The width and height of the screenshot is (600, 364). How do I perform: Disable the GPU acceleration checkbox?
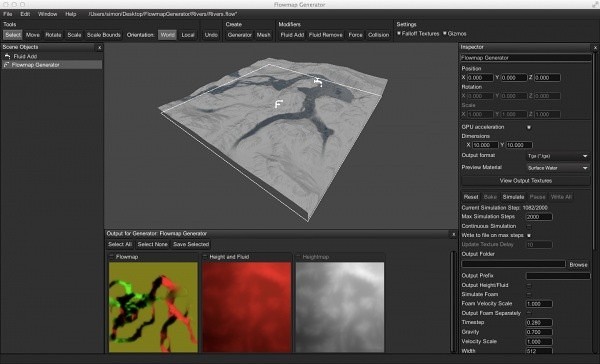click(529, 127)
